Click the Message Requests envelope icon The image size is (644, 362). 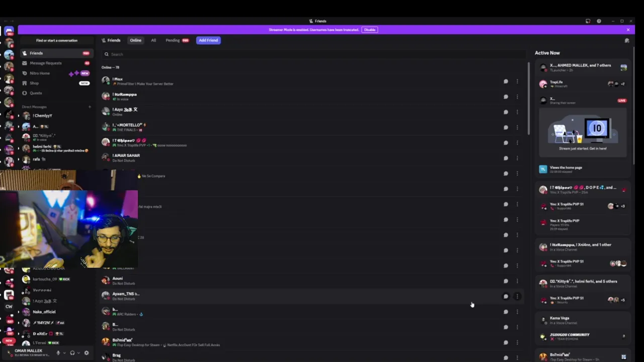[x=25, y=63]
